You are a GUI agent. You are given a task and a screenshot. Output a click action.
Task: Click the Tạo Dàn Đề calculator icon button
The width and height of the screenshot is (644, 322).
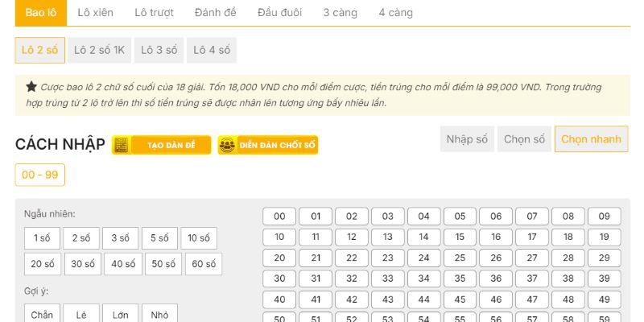[x=162, y=146]
